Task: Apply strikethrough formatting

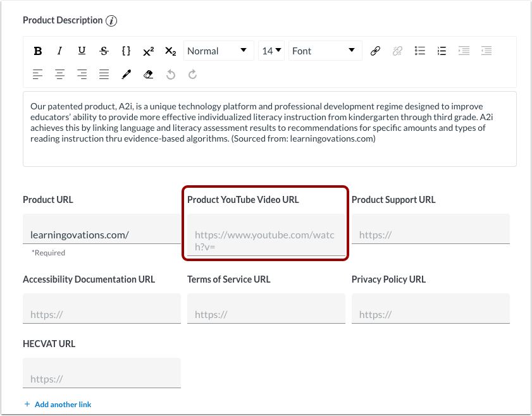Action: (104, 51)
